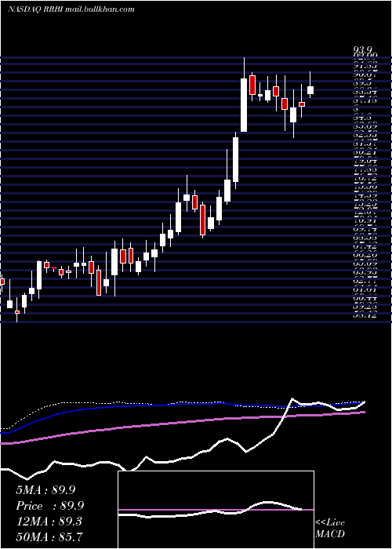Click the 5MA : 89.9 value
The image size is (392, 549).
45,490
